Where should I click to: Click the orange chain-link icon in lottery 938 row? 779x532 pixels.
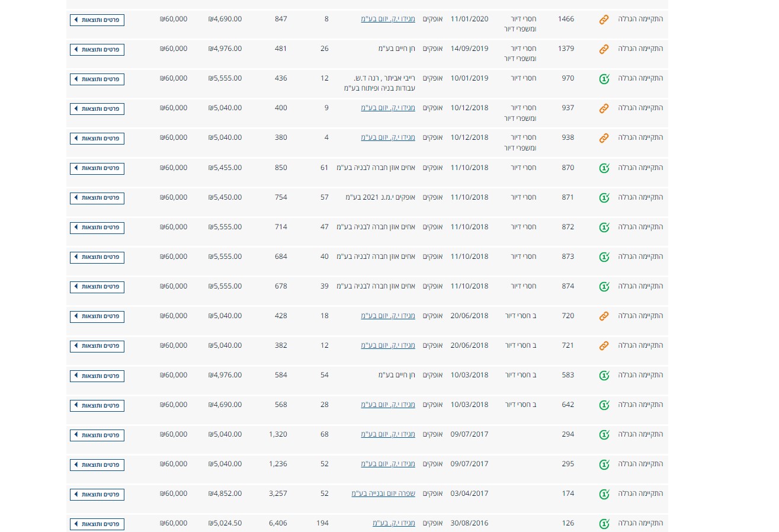pos(604,138)
